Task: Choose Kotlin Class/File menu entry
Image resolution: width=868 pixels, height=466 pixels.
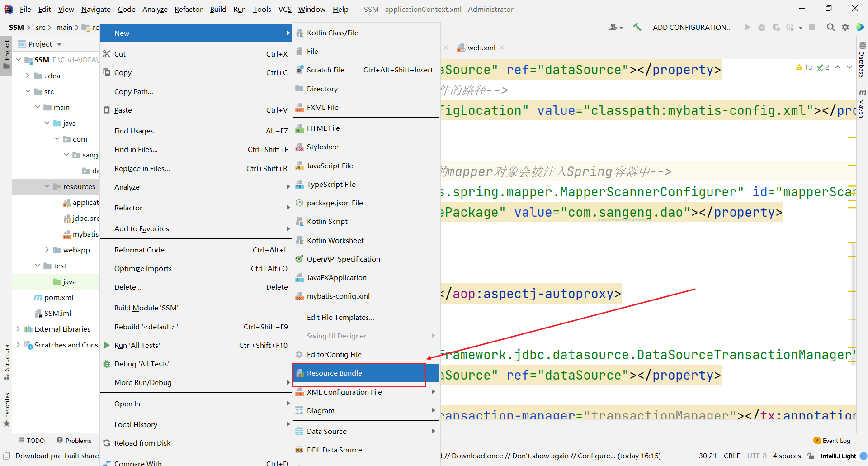Action: click(x=366, y=33)
